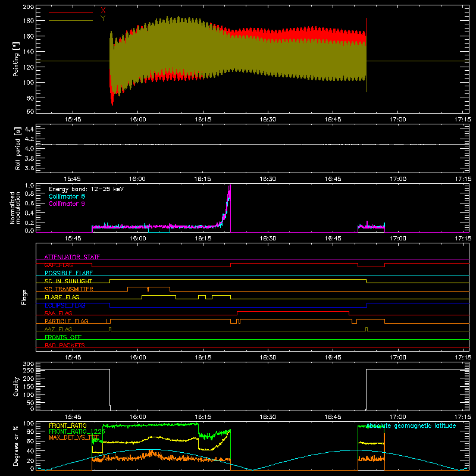This screenshot has height=476, width=476.
Task: Click the Roll period axis label
Action: [x=18, y=148]
